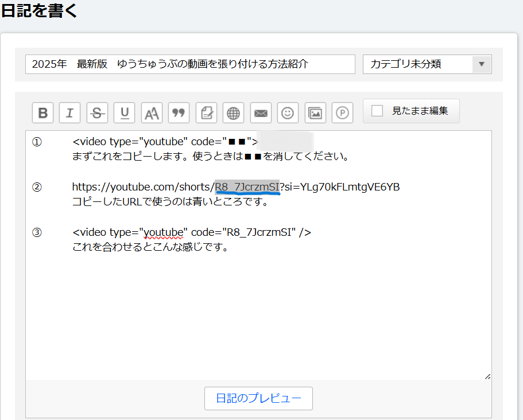523x420 pixels.
Task: Click the text これを合わせるとこんな感じです
Action: coord(150,247)
